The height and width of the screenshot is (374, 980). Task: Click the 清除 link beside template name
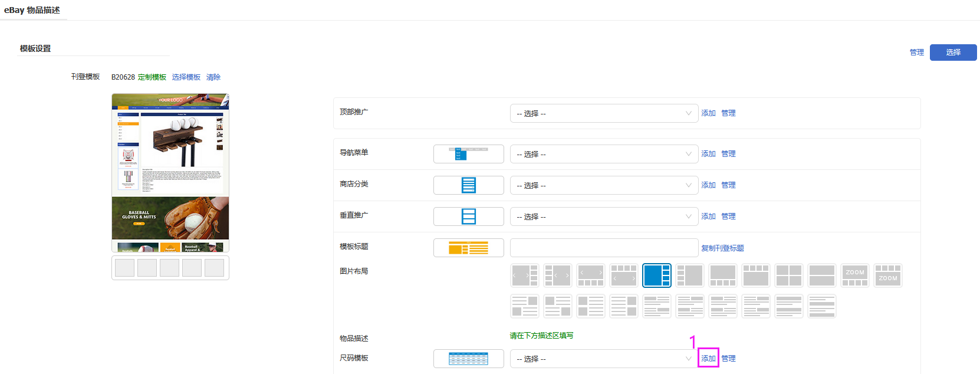click(x=213, y=77)
